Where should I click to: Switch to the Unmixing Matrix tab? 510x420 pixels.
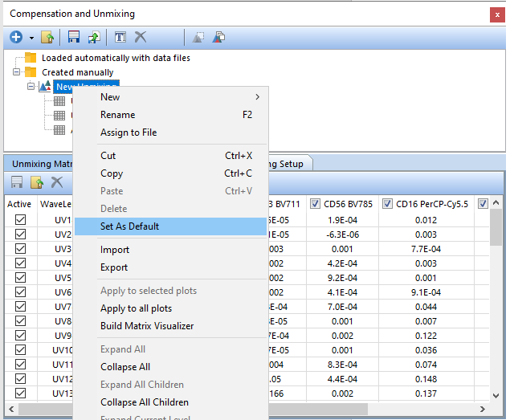[39, 164]
